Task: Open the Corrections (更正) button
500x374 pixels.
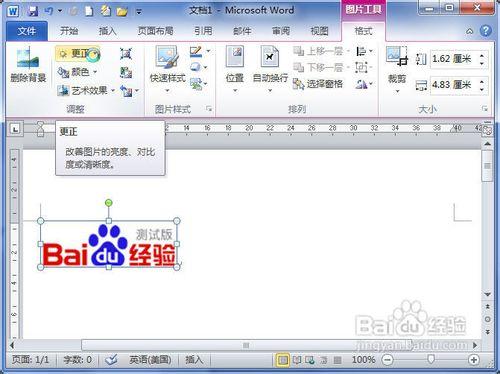Action: pos(78,54)
